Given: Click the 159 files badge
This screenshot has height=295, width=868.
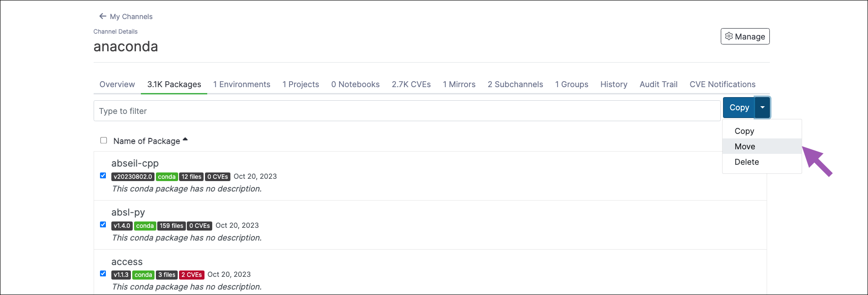Looking at the screenshot, I should tap(171, 226).
